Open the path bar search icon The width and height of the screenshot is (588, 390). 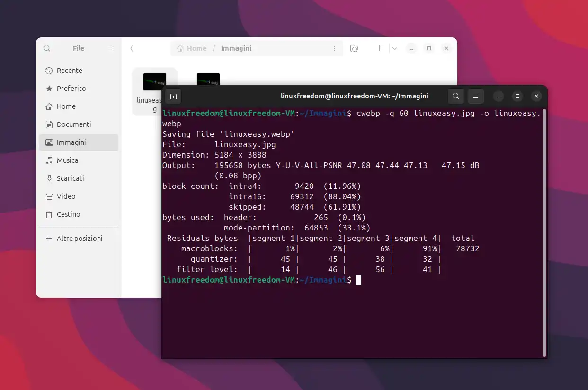tap(354, 48)
